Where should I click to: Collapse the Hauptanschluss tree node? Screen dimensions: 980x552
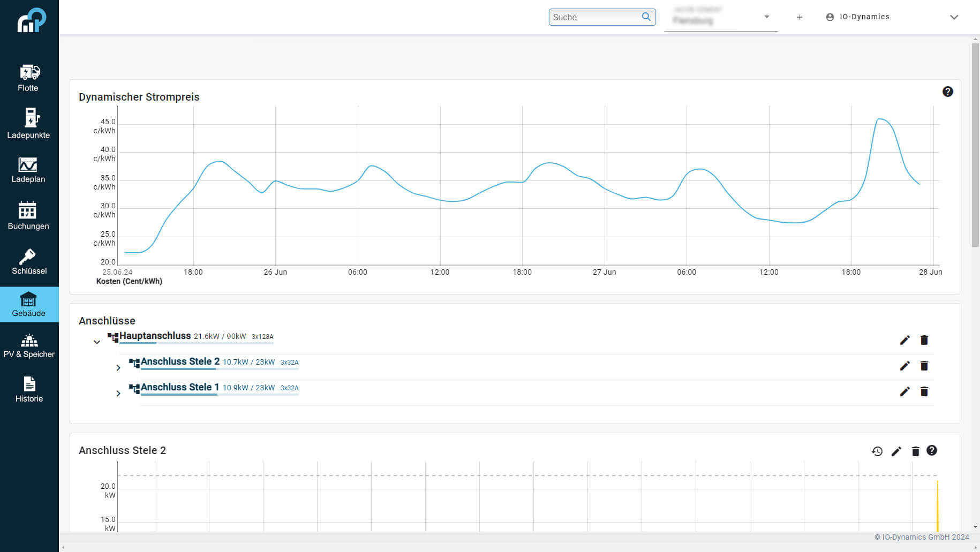click(97, 342)
